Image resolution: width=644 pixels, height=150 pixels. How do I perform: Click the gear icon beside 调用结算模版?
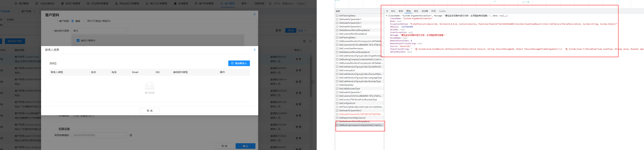131,135
